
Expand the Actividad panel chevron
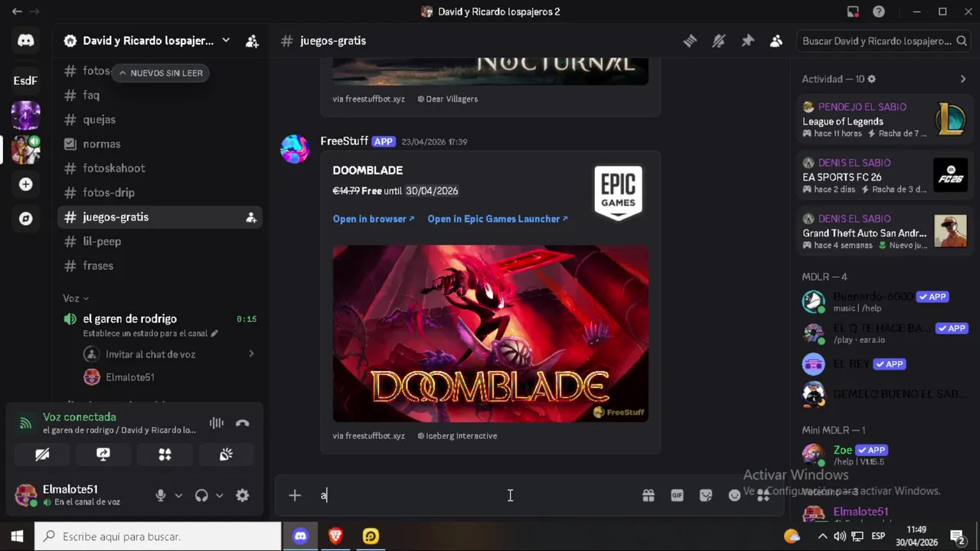[962, 79]
